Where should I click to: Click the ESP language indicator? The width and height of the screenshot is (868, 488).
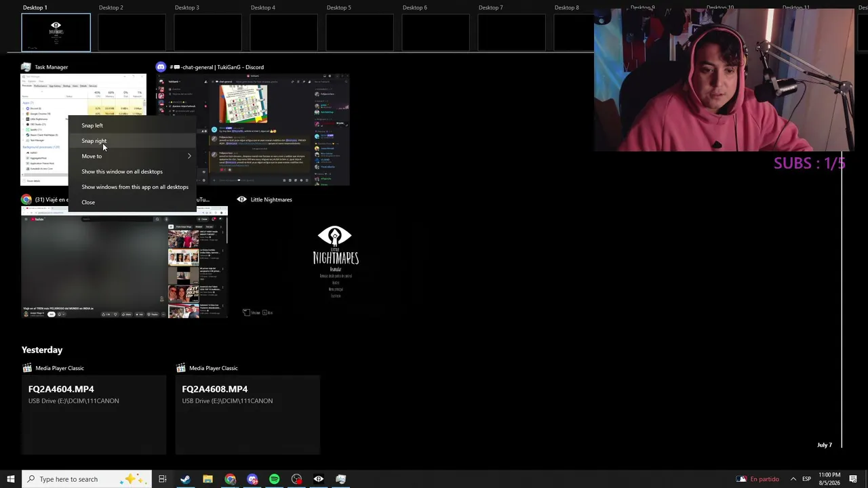(806, 479)
